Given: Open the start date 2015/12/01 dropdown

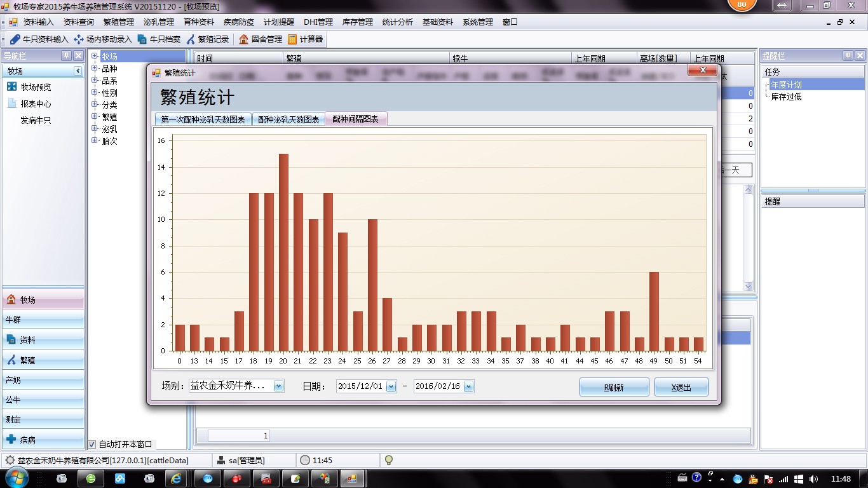Looking at the screenshot, I should point(390,386).
